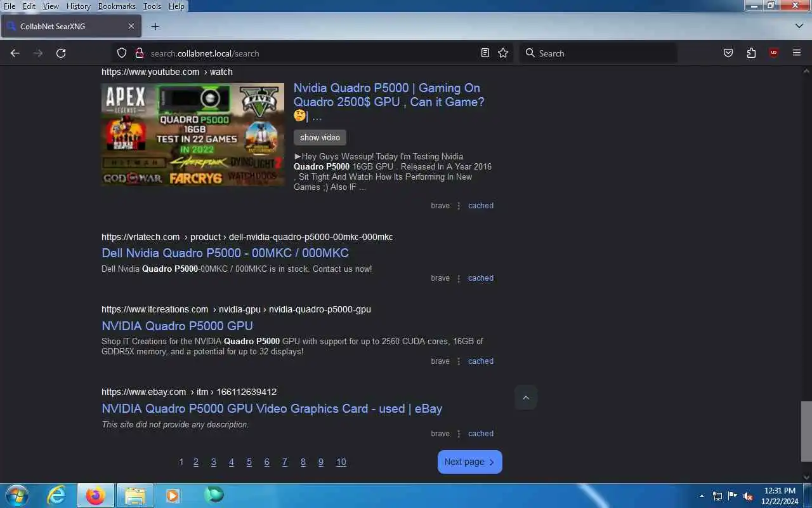Open Windows Explorer folder in taskbar
812x508 pixels.
coord(134,495)
